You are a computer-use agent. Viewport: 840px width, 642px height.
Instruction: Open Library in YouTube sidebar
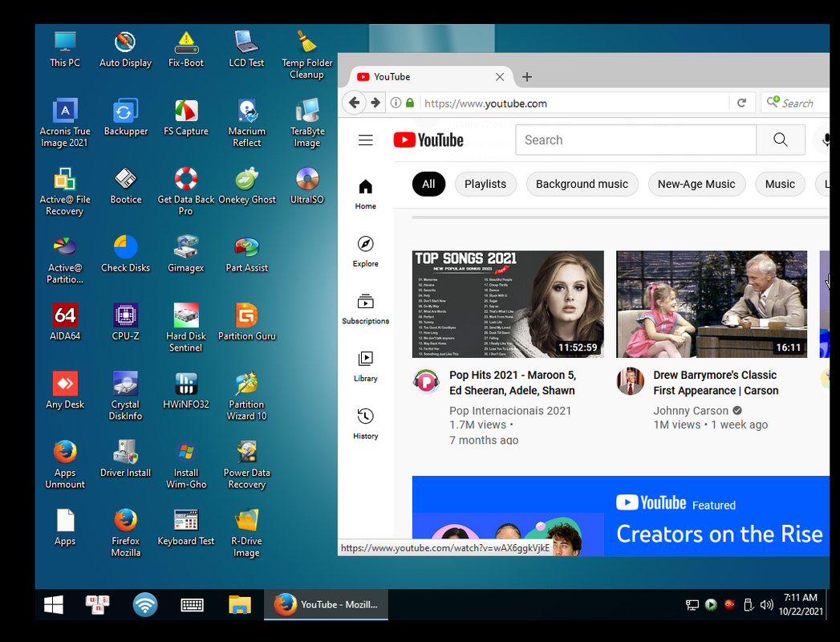[365, 367]
